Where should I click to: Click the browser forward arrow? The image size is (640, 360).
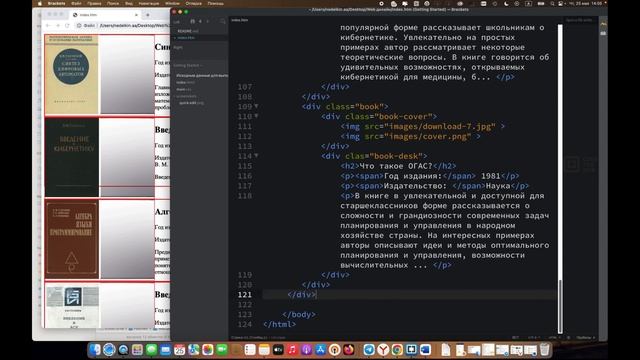tap(58, 25)
